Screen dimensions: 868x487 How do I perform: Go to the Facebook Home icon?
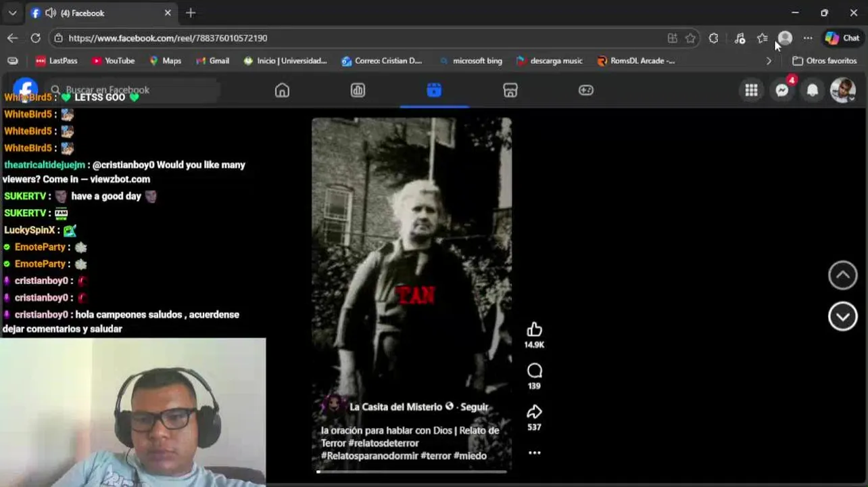pos(282,90)
